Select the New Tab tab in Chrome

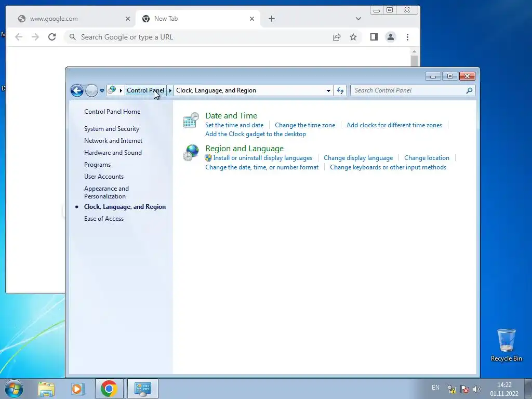pyautogui.click(x=198, y=19)
